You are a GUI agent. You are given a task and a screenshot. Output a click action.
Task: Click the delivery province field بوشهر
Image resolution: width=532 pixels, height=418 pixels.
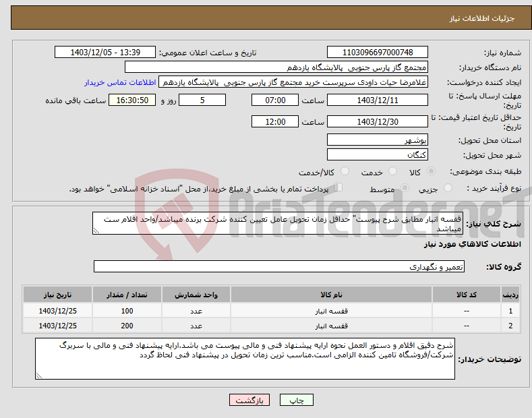pyautogui.click(x=378, y=140)
